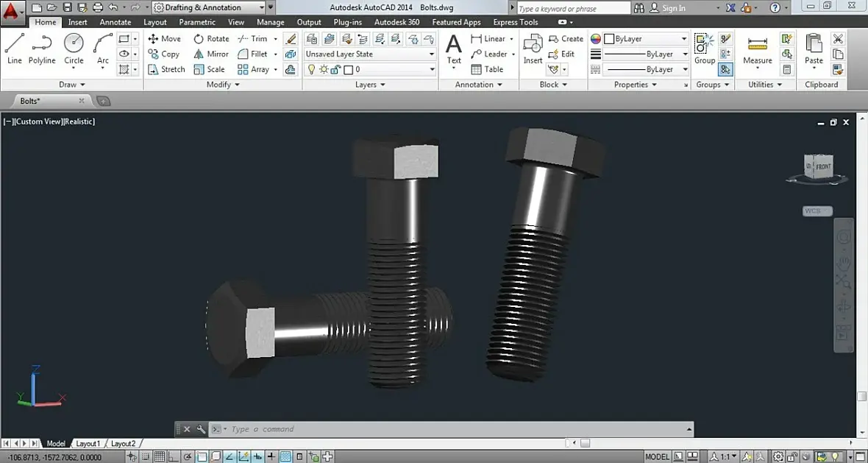Click the Group icon

(705, 49)
